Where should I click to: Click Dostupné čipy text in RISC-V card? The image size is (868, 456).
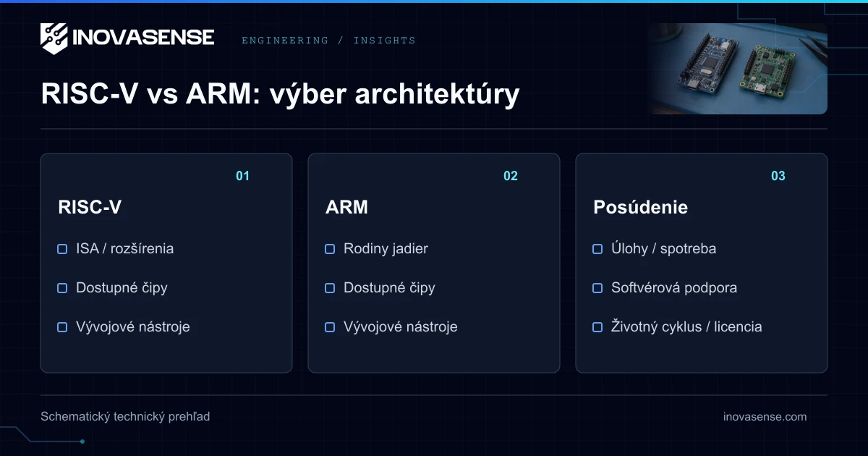click(x=122, y=288)
